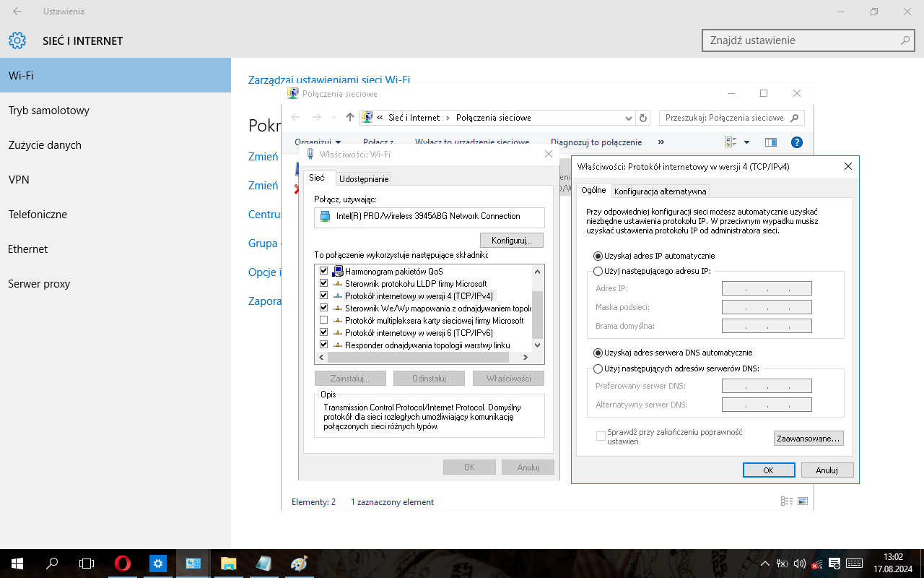Viewport: 924px width, 578px height.
Task: Click Zaawansowane... button in IPv4 properties
Action: click(808, 439)
